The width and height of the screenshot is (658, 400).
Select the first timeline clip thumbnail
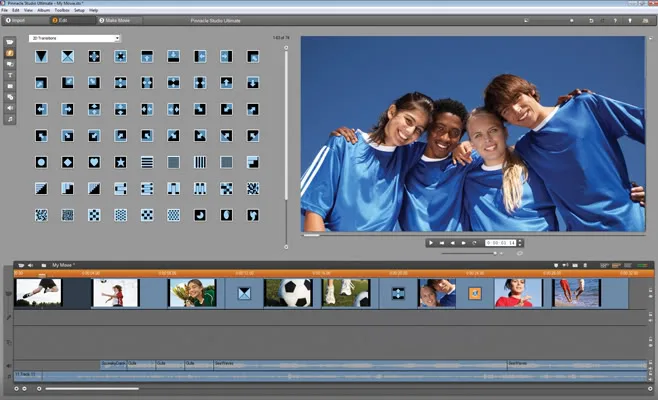(x=38, y=292)
